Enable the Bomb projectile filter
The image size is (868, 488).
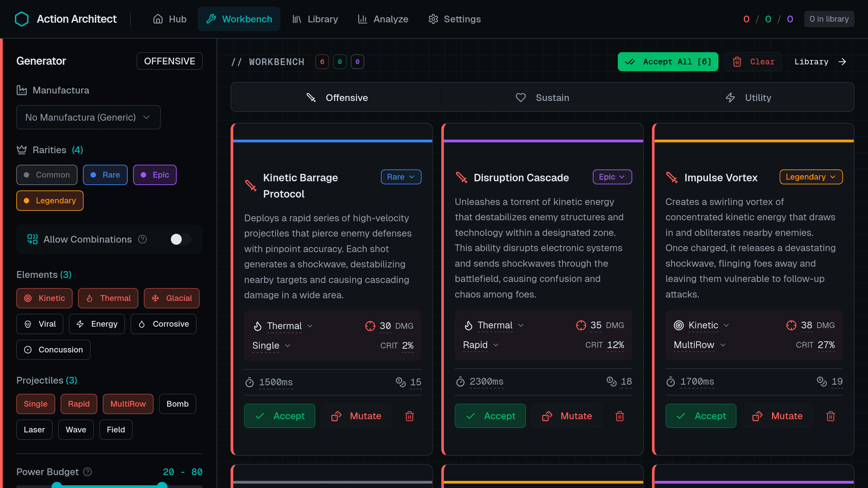tap(177, 404)
